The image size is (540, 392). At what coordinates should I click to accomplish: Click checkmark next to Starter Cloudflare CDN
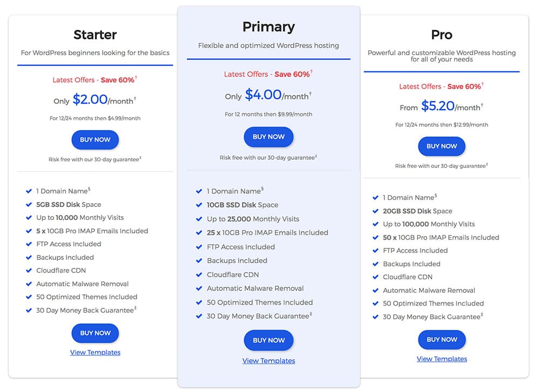[29, 271]
